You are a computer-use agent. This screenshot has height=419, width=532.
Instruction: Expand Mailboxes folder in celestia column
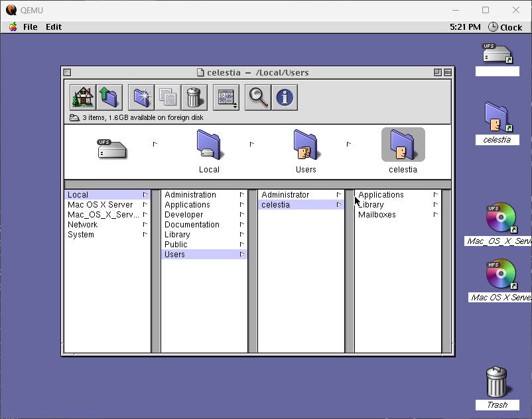pos(377,215)
